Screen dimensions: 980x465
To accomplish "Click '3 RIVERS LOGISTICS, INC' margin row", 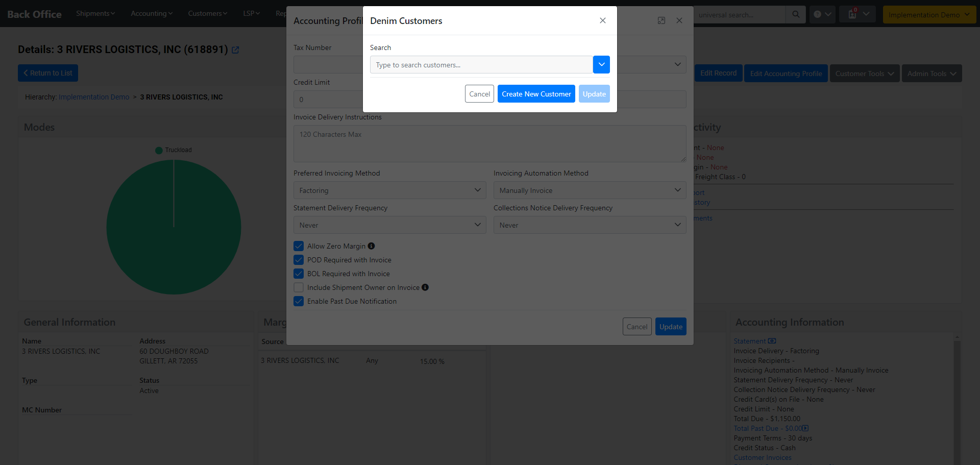I will pyautogui.click(x=373, y=361).
